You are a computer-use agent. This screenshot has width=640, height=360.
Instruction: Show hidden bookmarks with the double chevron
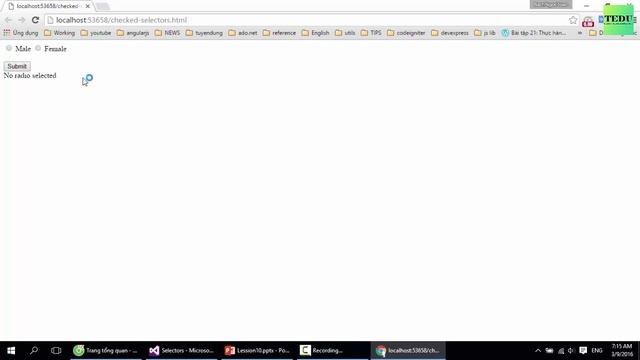[x=580, y=33]
